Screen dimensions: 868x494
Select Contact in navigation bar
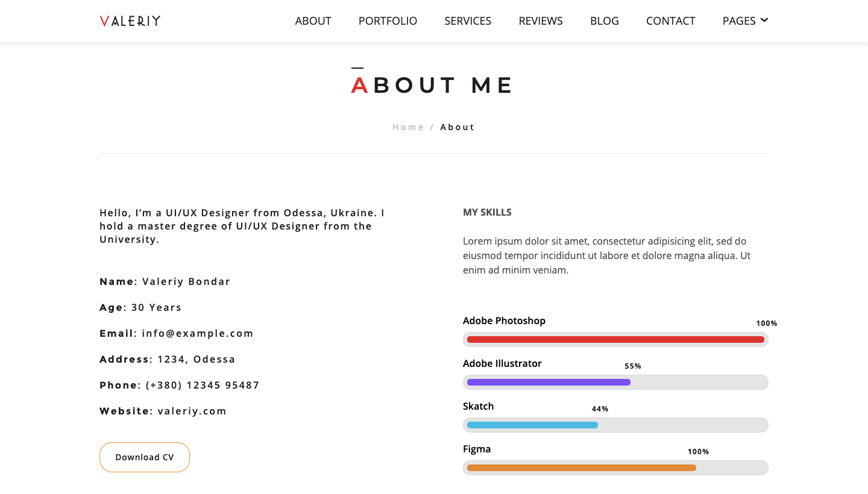[670, 21]
